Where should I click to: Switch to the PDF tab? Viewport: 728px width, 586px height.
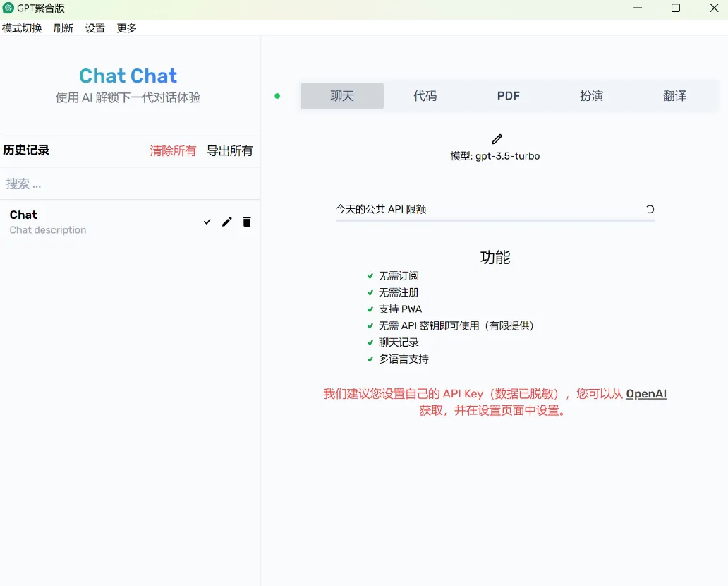[509, 96]
